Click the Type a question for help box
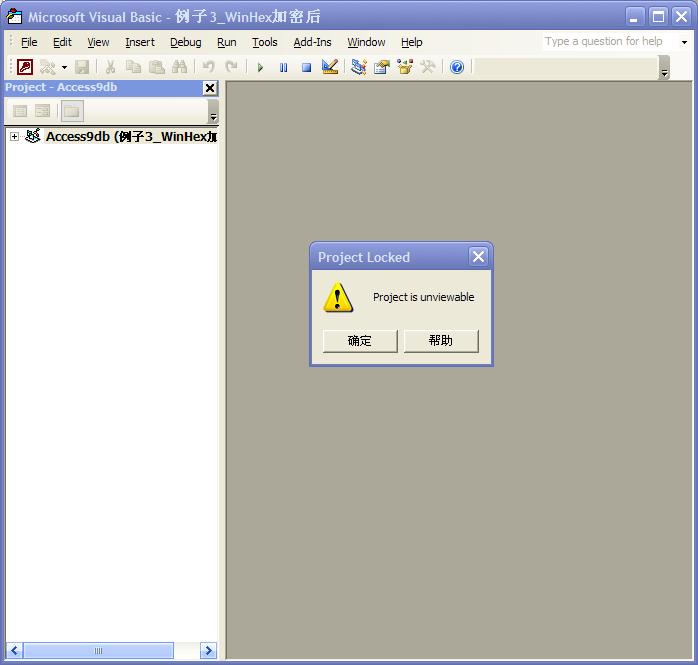Screen dimensions: 698x665 [x=609, y=41]
